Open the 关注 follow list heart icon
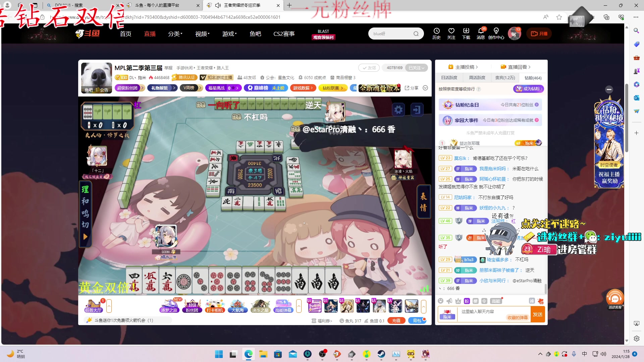Viewport: 644px width, 362px height. (x=451, y=34)
